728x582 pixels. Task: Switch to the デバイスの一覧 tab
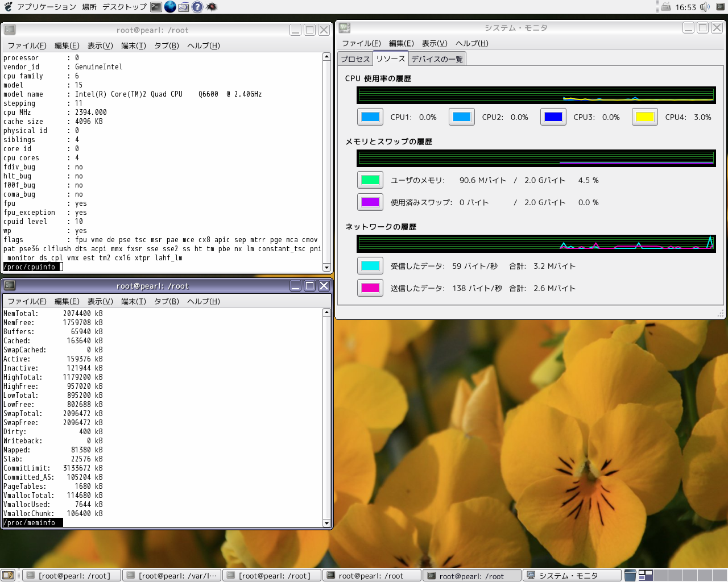pyautogui.click(x=437, y=59)
